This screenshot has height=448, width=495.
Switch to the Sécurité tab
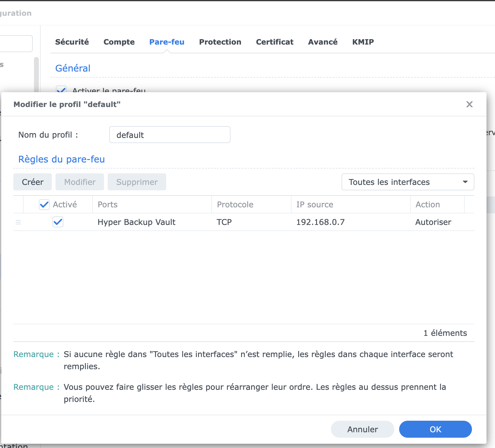click(72, 42)
